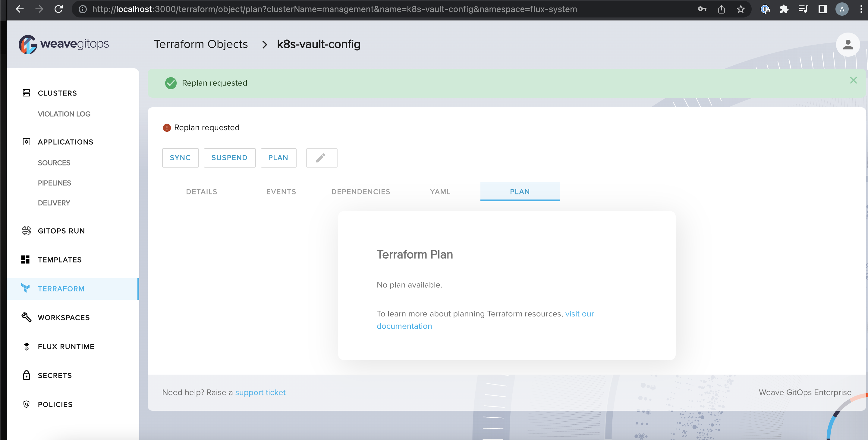The image size is (868, 440).
Task: Open the visit our documentation link
Action: [x=579, y=314]
